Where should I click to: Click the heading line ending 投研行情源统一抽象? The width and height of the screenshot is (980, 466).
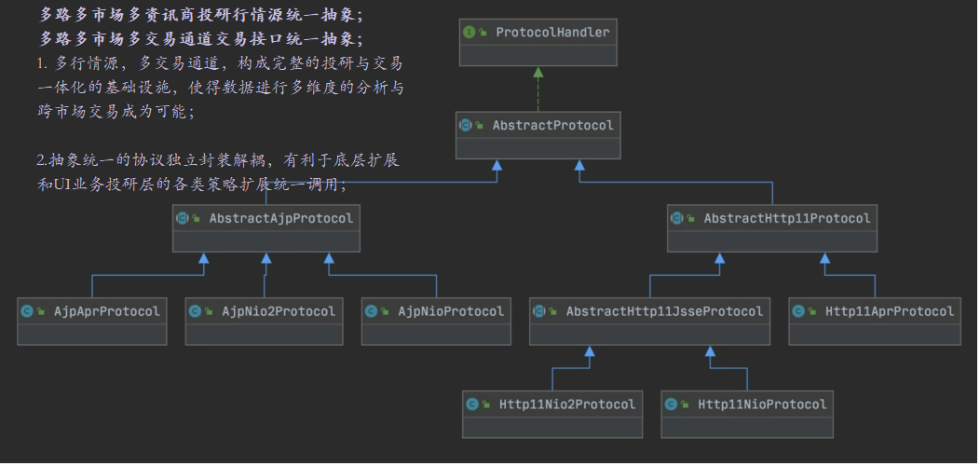201,16
